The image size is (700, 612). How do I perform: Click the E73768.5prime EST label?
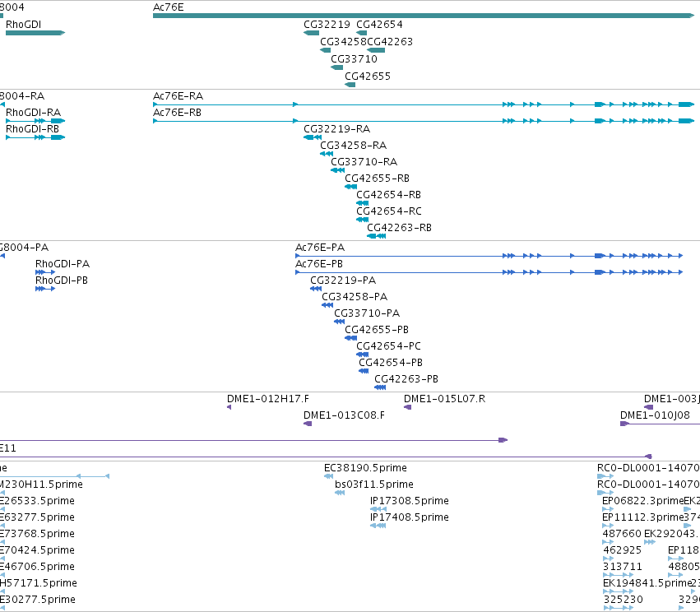coord(37,534)
